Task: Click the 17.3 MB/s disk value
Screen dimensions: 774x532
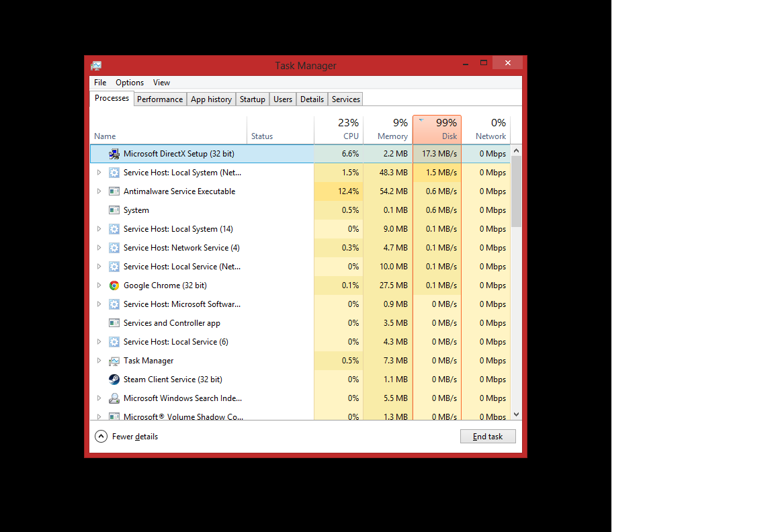Action: (x=439, y=154)
